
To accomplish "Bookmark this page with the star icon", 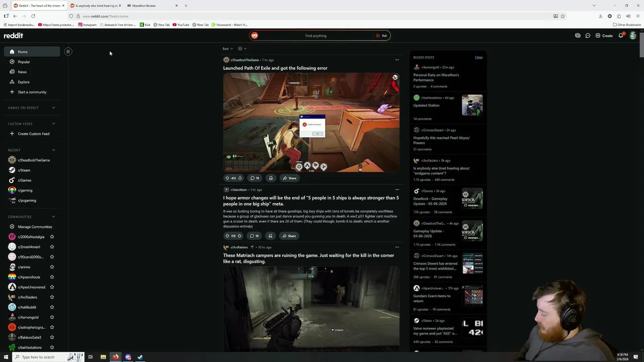I will tap(562, 16).
